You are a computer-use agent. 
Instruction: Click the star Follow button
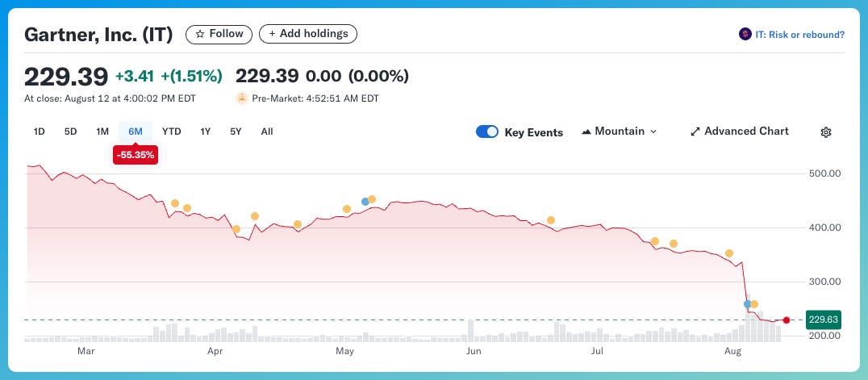(x=219, y=34)
